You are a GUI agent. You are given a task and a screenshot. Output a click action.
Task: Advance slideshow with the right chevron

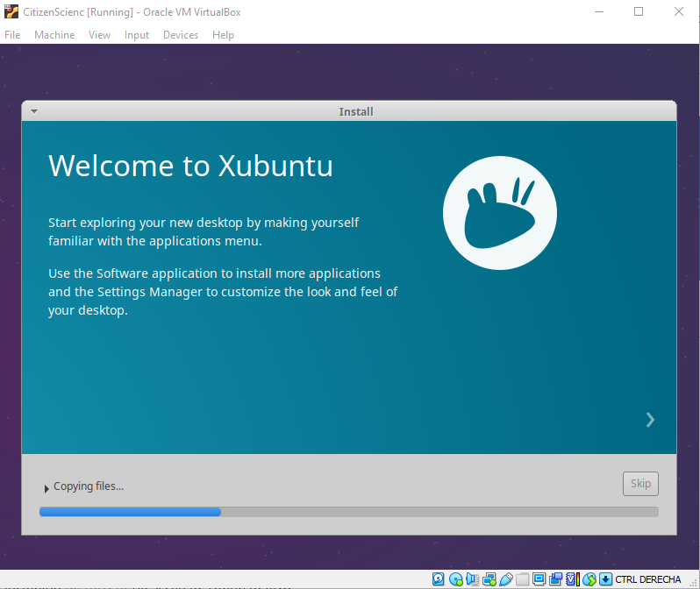click(x=650, y=420)
